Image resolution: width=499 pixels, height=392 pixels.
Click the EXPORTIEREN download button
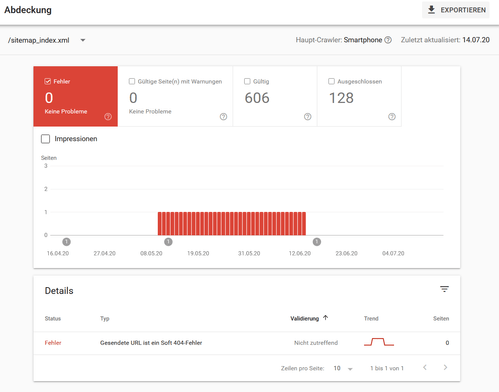[x=456, y=10]
